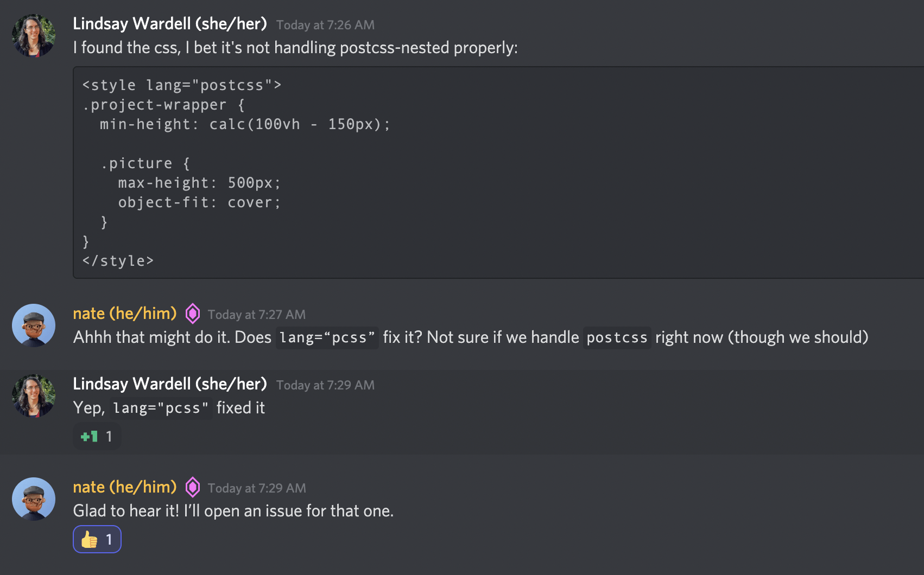Image resolution: width=924 pixels, height=575 pixels.
Task: Open Lindsay's avatar next to her 7:29 message
Action: tap(34, 395)
